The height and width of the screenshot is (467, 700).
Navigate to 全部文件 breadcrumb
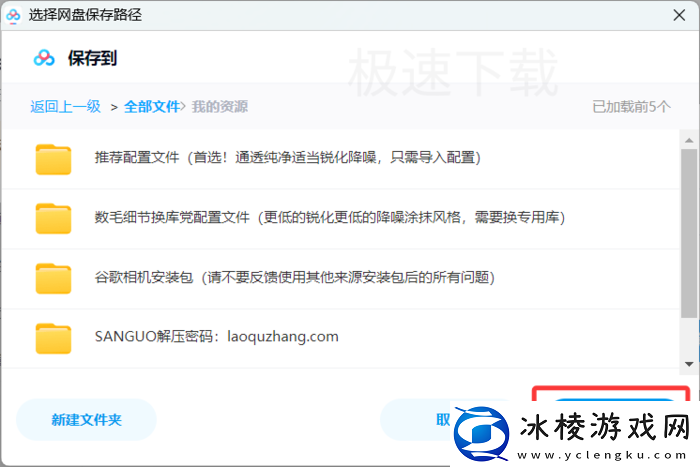coord(152,107)
